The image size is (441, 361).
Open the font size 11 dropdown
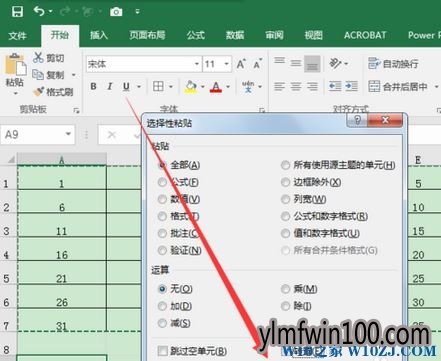point(227,64)
